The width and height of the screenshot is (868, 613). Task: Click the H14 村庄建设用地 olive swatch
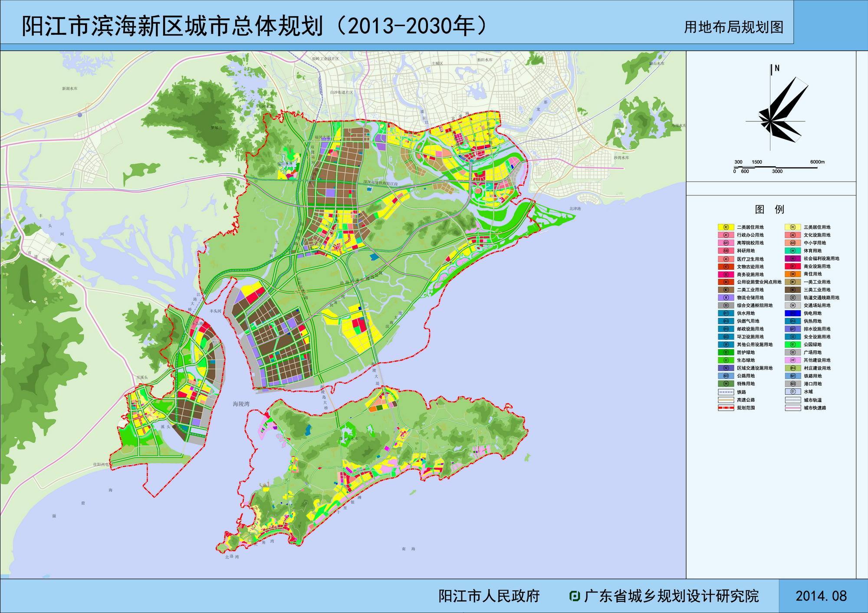(792, 367)
